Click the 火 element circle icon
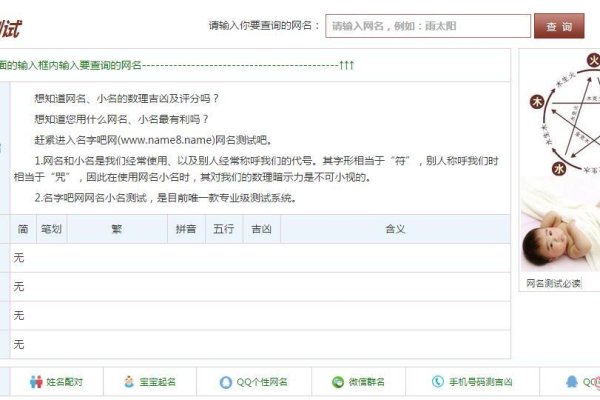 [x=593, y=60]
